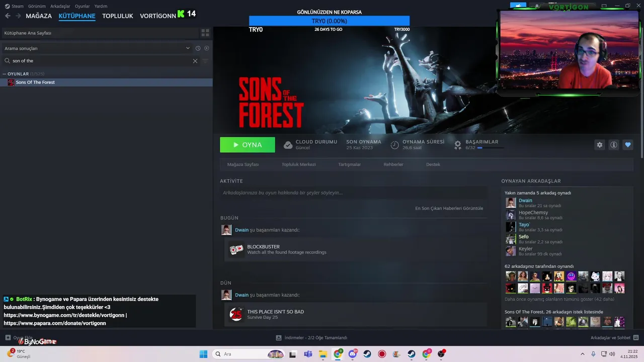Open Arkadaşlar ve Sohbet label
This screenshot has width=644, height=362.
[x=609, y=338]
